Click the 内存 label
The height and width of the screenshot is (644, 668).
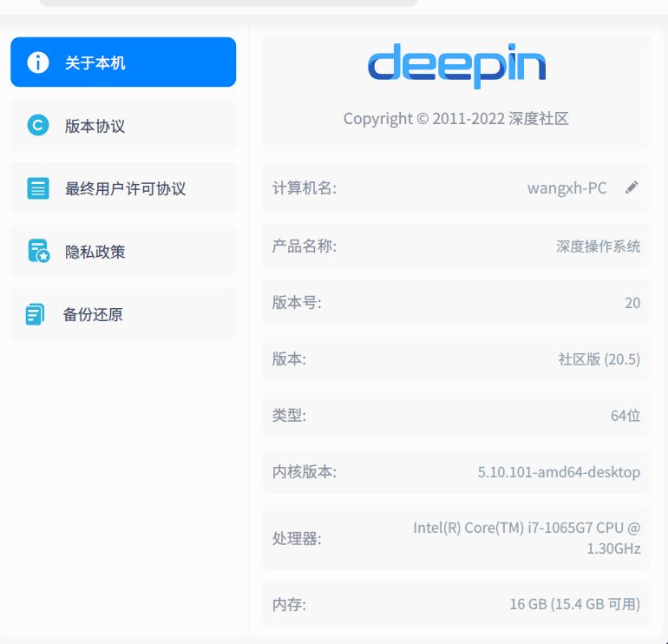[x=289, y=604]
